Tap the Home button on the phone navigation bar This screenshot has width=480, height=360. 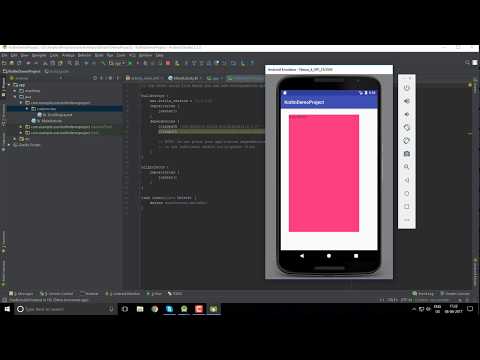pos(329,256)
